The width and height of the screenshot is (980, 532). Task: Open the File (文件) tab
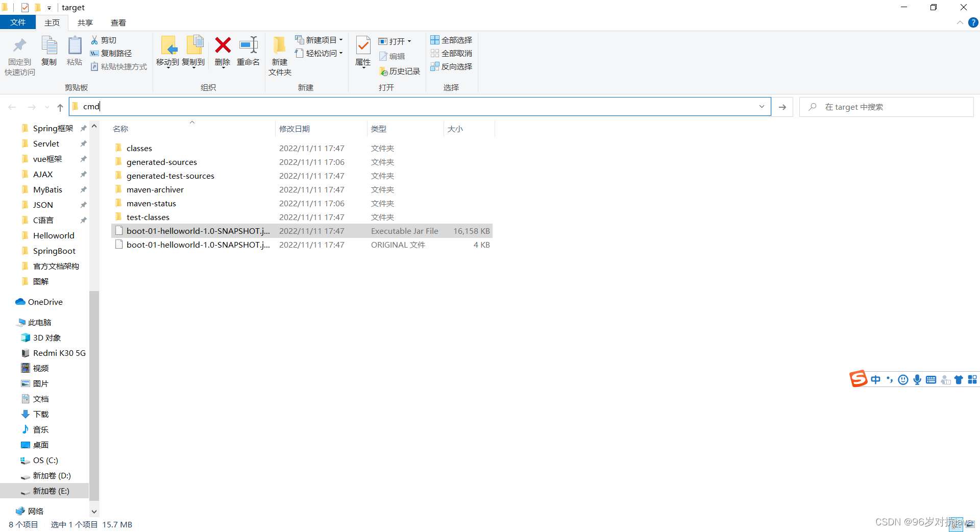(x=18, y=22)
